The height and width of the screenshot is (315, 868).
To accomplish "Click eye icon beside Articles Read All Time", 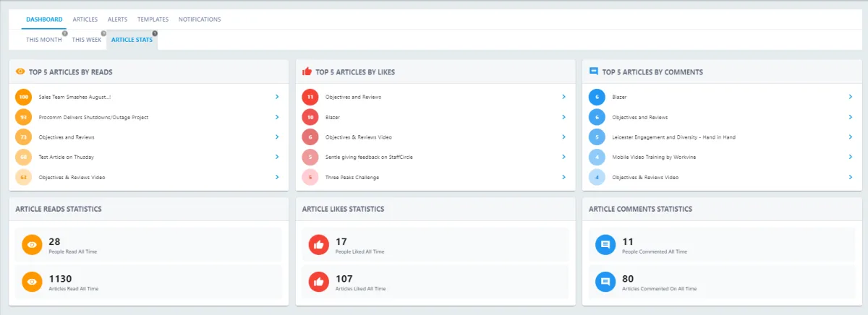I will (x=32, y=282).
